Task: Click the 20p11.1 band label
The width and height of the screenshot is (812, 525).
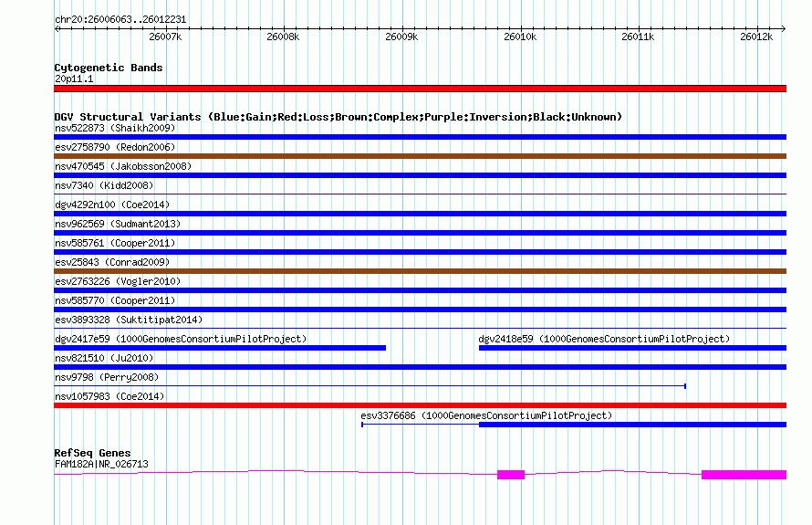Action: 74,79
